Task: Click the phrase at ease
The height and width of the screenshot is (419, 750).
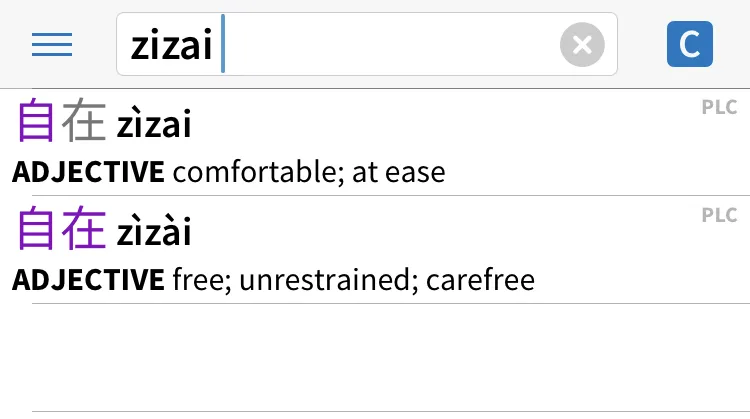Action: click(x=398, y=172)
